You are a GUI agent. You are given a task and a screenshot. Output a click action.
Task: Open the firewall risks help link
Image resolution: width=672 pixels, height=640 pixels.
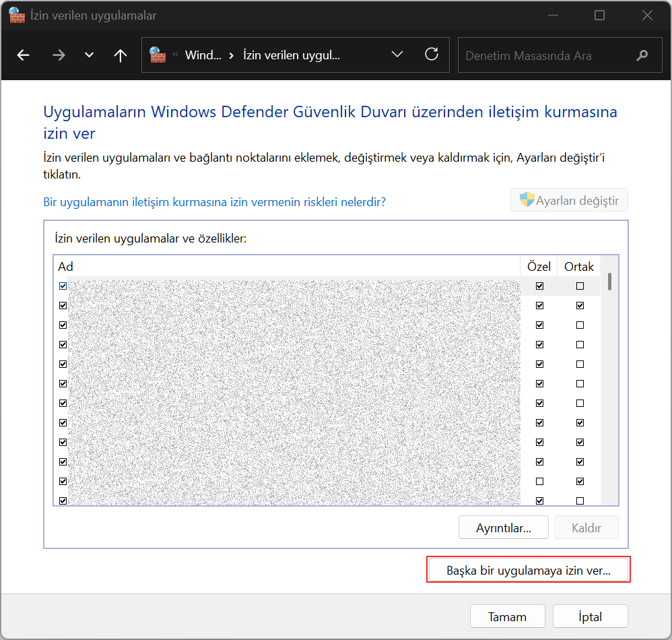(214, 202)
